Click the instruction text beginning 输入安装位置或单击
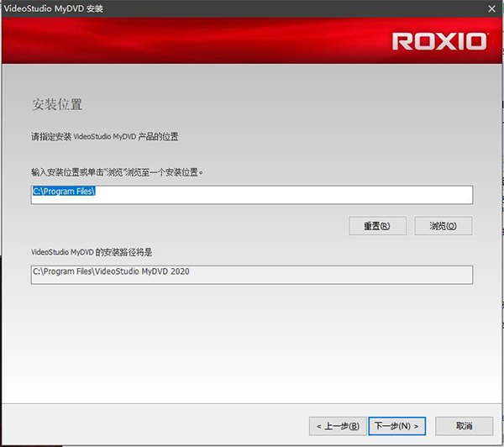This screenshot has width=504, height=447. pyautogui.click(x=118, y=172)
